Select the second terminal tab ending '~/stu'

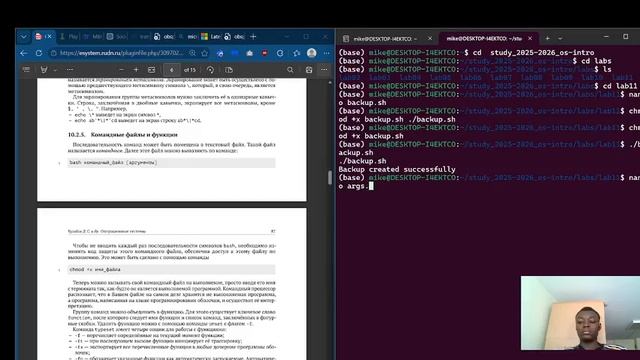pos(483,38)
